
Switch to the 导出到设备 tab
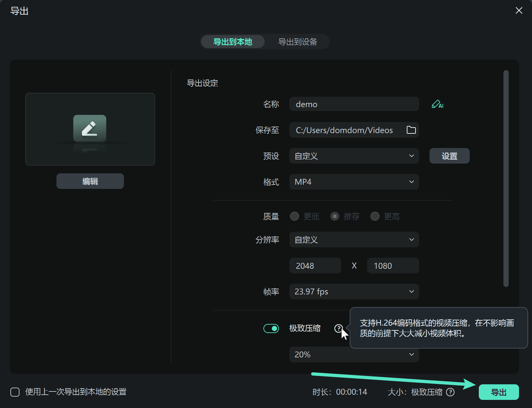point(297,42)
